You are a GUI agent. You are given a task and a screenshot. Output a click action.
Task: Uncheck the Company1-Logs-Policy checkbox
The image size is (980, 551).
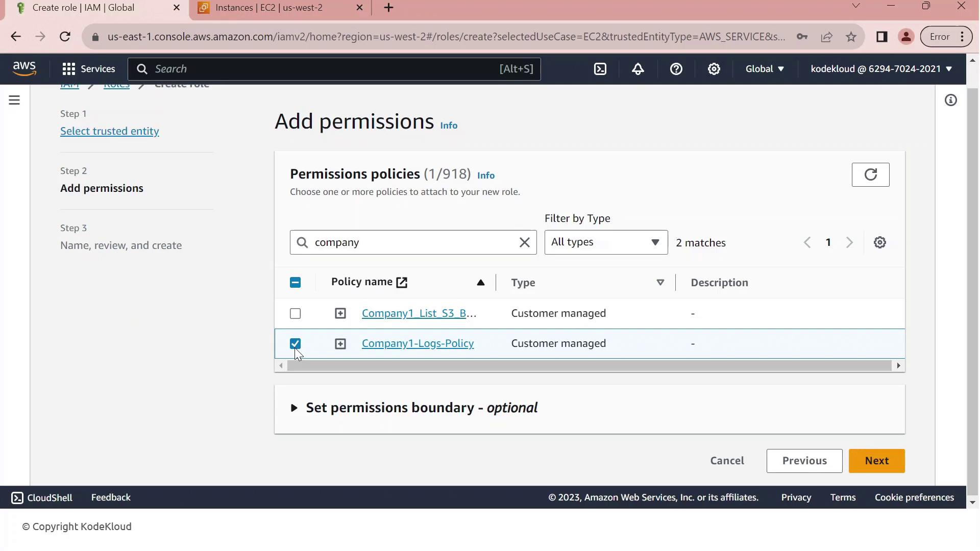(295, 343)
